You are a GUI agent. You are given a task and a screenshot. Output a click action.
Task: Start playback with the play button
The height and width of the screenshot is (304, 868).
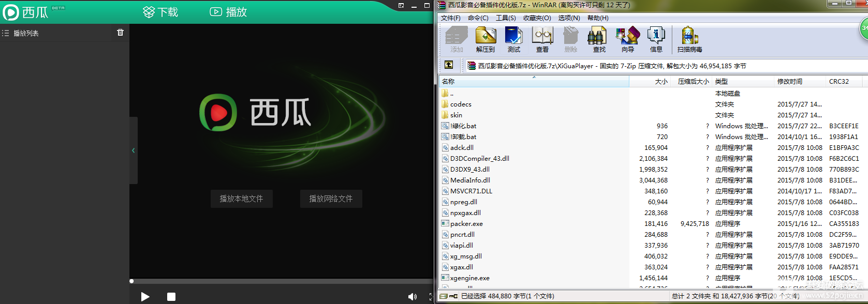pyautogui.click(x=145, y=296)
